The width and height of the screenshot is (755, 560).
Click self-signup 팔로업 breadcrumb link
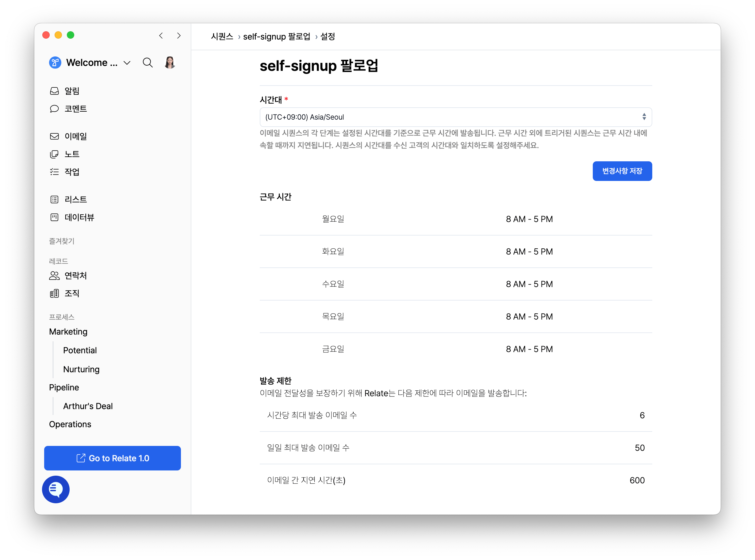click(x=277, y=36)
